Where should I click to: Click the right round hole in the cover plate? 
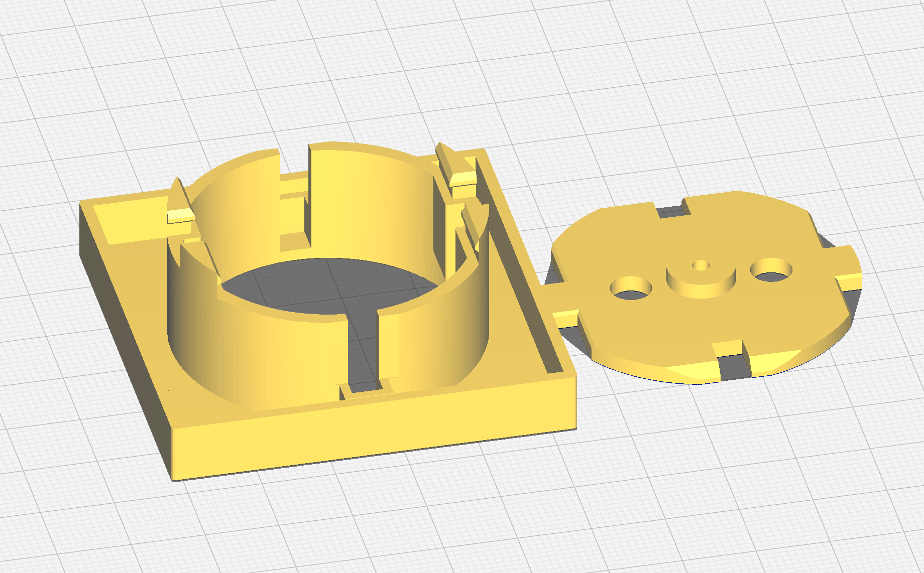(x=772, y=270)
